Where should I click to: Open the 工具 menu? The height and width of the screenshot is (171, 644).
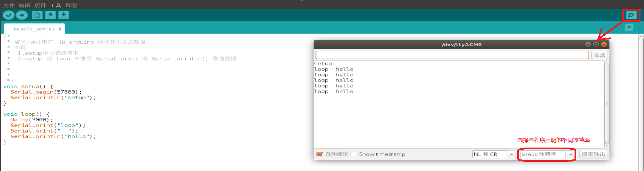[55, 5]
